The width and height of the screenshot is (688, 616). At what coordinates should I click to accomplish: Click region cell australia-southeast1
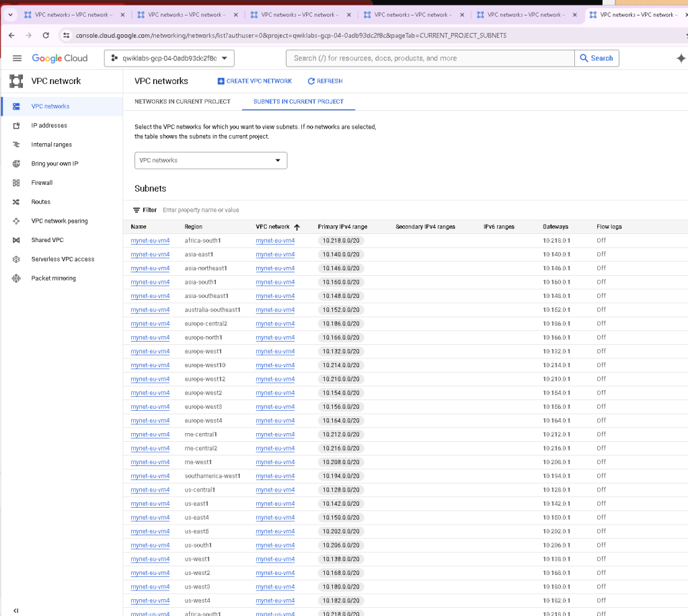pyautogui.click(x=213, y=310)
